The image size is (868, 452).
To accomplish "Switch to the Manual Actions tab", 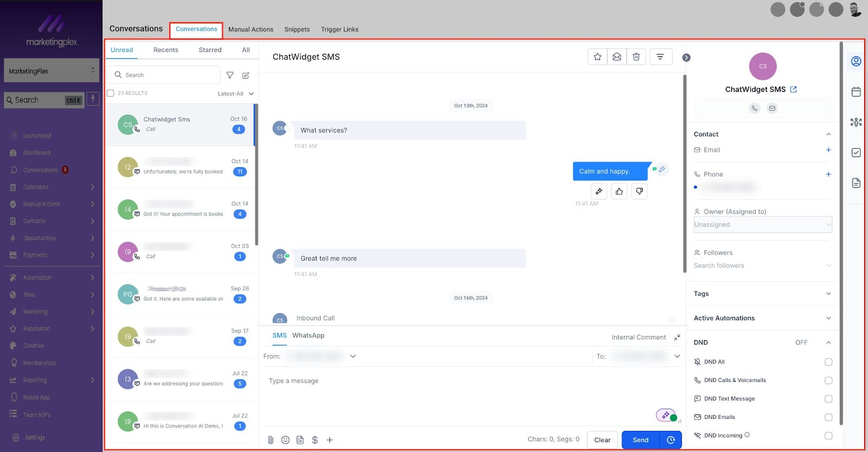I will pyautogui.click(x=251, y=29).
